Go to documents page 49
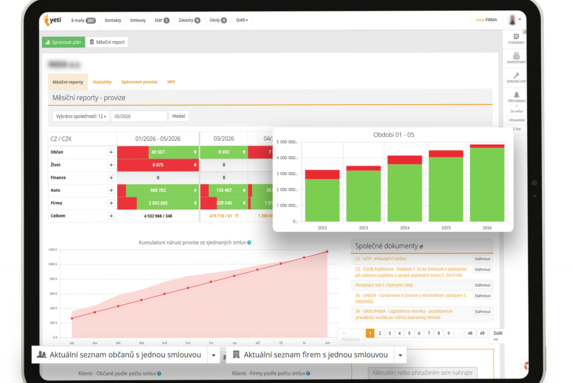This screenshot has height=383, width=573. [x=482, y=333]
